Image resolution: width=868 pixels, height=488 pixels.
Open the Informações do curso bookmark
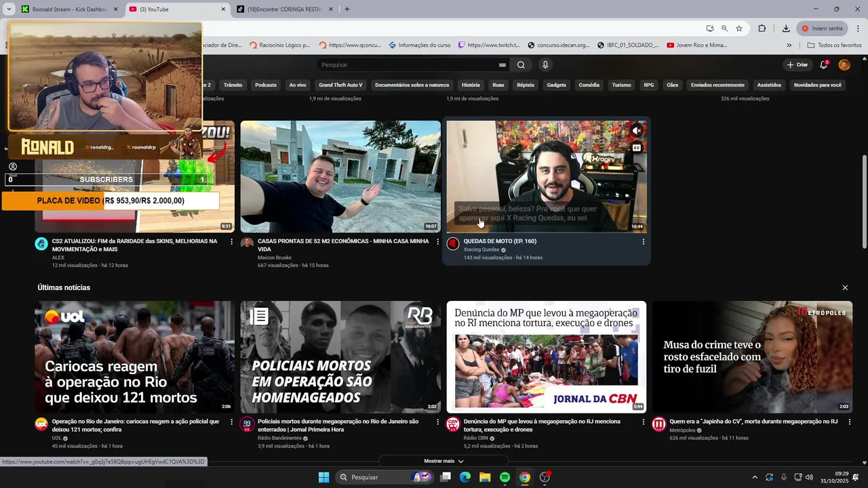click(x=420, y=45)
